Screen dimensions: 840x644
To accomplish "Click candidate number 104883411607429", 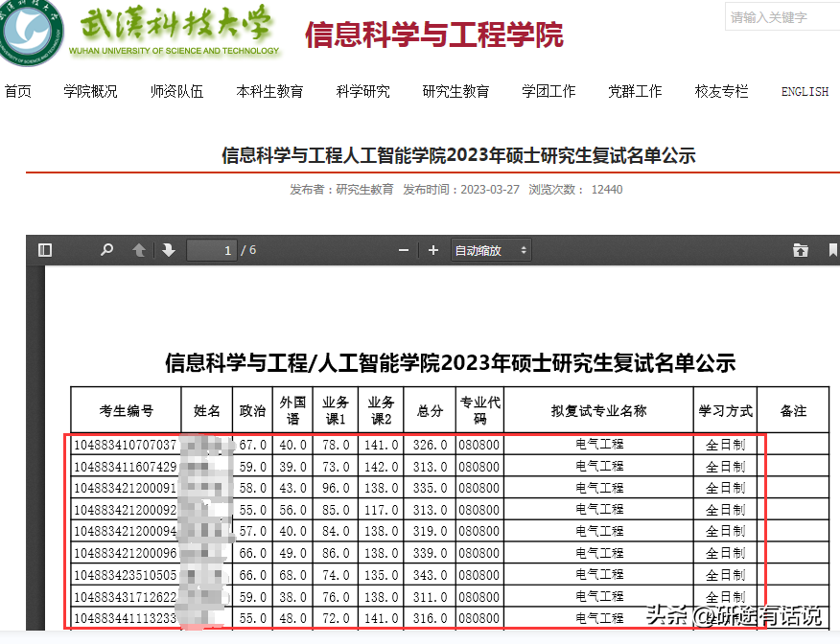I will tap(125, 467).
